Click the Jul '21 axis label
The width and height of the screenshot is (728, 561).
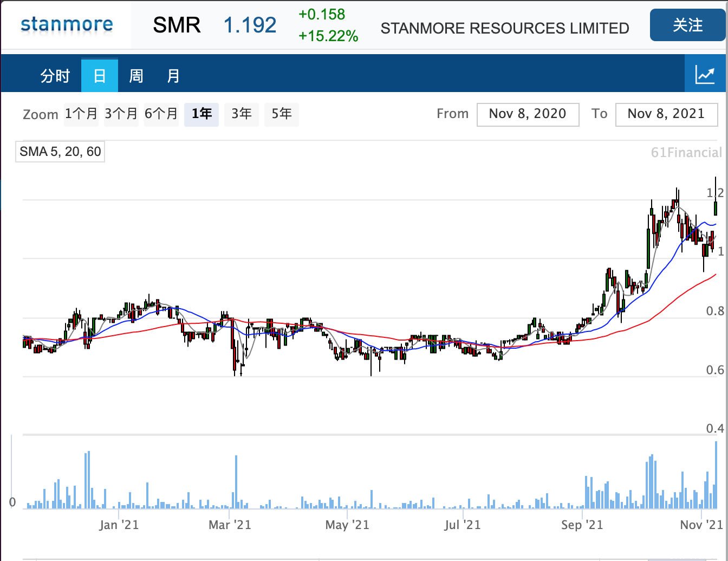(463, 525)
